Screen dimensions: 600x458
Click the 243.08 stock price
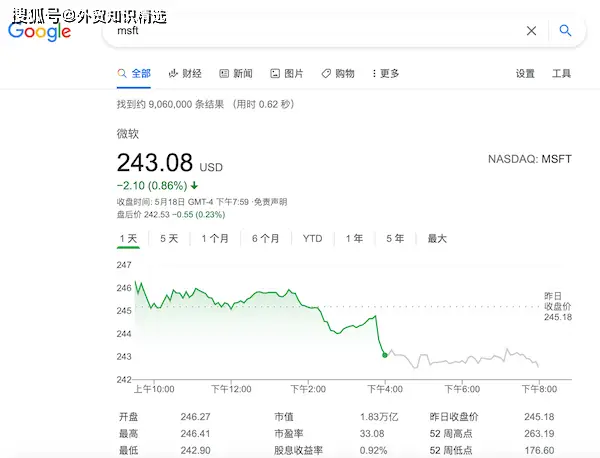pyautogui.click(x=155, y=163)
